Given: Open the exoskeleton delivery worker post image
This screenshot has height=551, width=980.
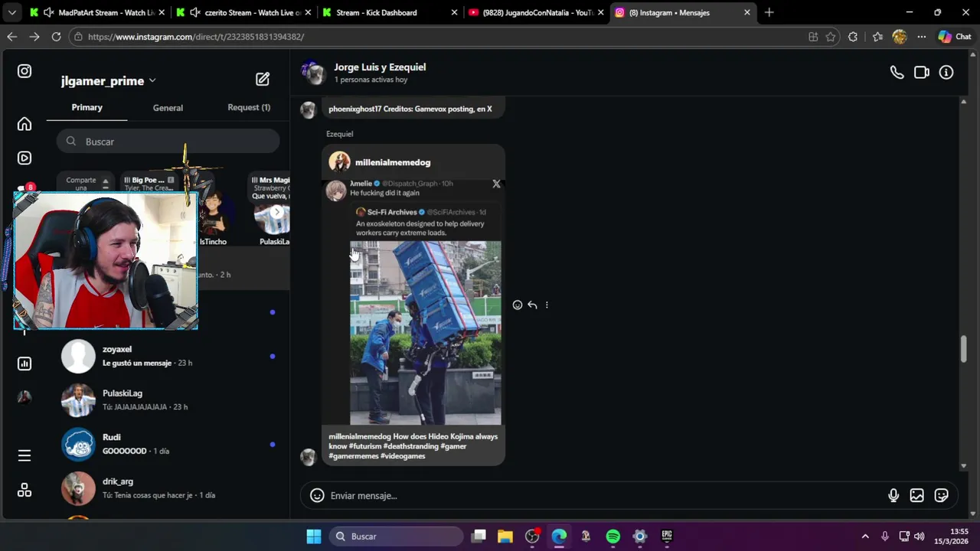Looking at the screenshot, I should click(426, 333).
